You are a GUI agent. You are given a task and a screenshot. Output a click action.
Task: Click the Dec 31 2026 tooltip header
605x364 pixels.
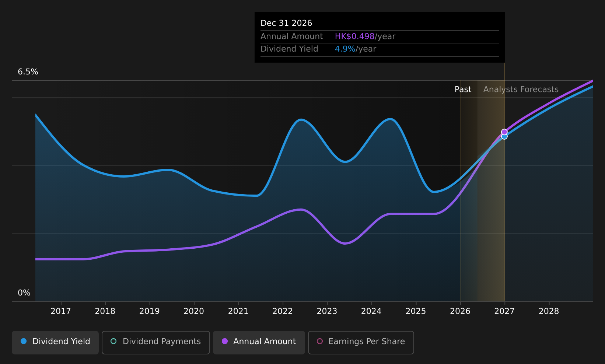[x=286, y=23]
